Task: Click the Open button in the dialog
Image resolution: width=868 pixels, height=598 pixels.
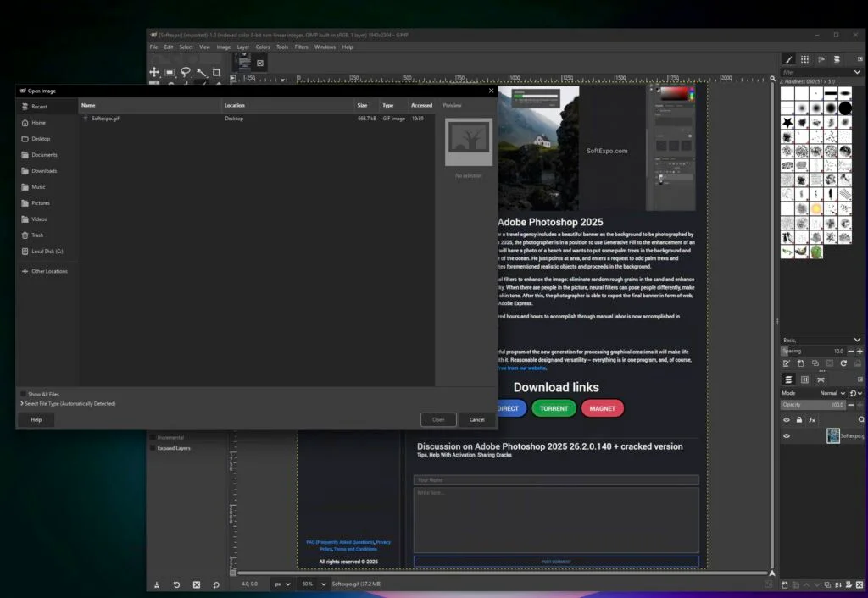Action: 438,419
